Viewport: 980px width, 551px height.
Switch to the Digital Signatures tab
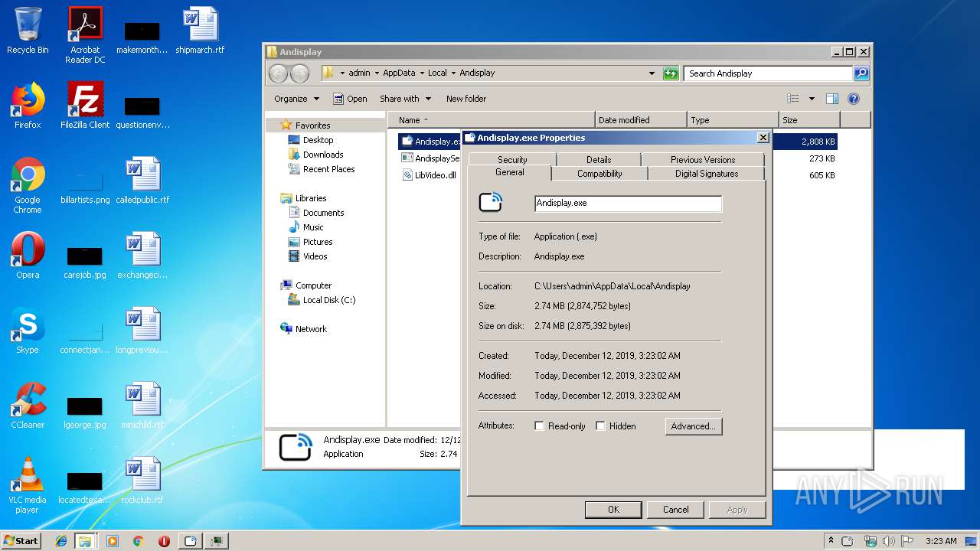tap(706, 174)
